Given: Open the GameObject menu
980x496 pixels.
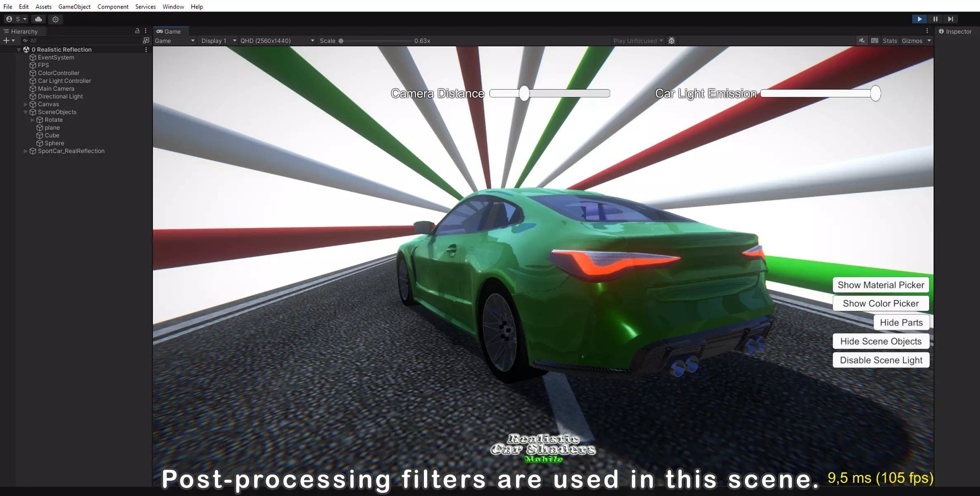Looking at the screenshot, I should pos(74,7).
